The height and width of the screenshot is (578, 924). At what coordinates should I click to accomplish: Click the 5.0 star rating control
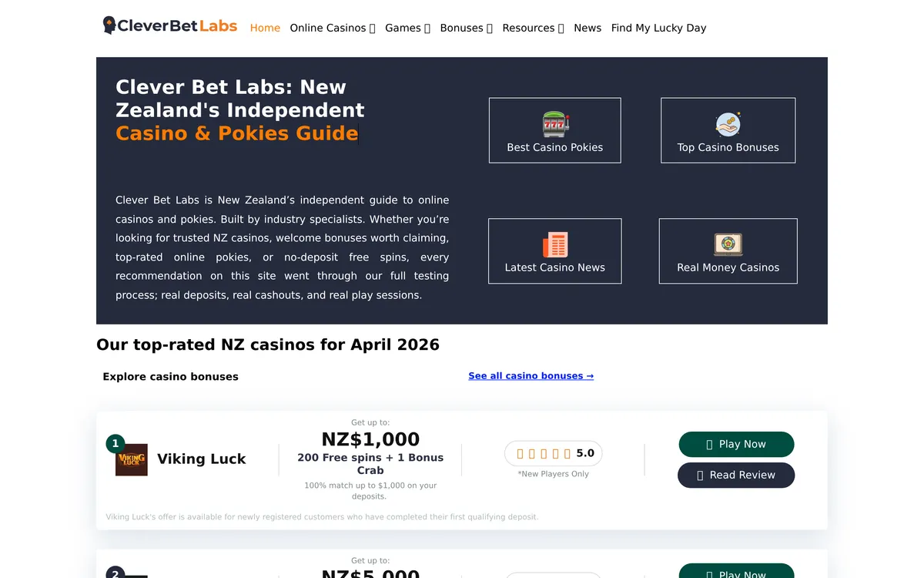[553, 452]
